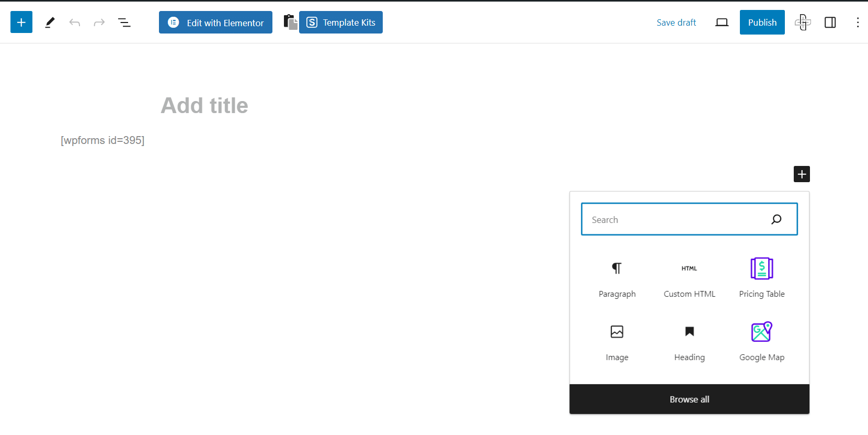Insert a Paragraph block
This screenshot has width=868, height=435.
617,278
